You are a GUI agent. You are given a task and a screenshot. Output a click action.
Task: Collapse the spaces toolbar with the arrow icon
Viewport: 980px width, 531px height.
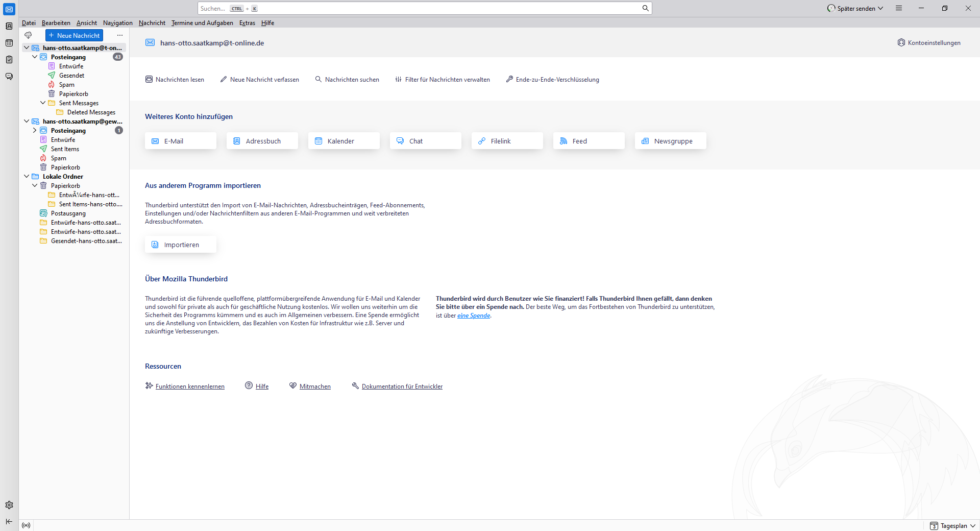[9, 521]
